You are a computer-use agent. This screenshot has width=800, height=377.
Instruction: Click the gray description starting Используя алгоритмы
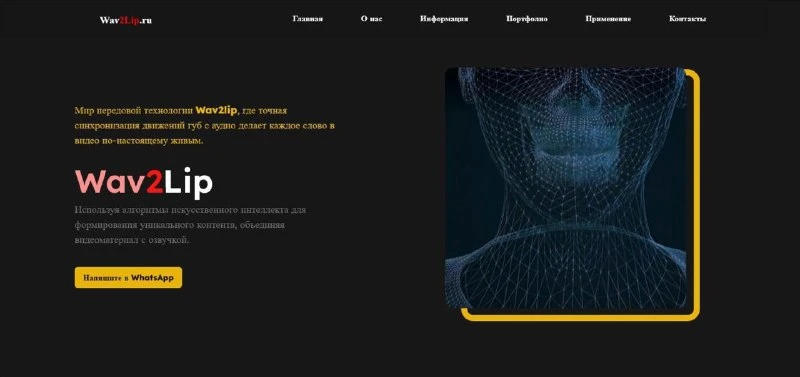point(190,224)
